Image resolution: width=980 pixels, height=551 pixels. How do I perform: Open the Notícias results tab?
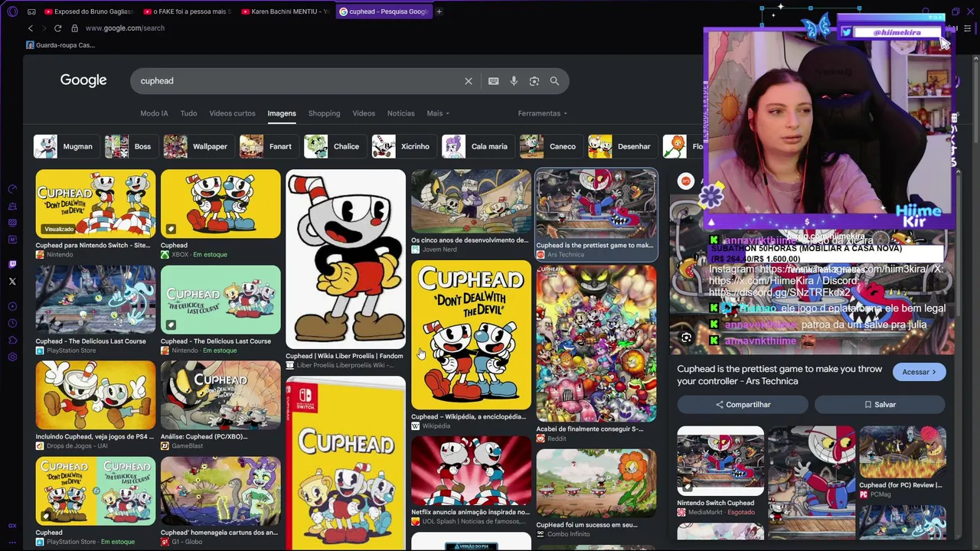(401, 113)
